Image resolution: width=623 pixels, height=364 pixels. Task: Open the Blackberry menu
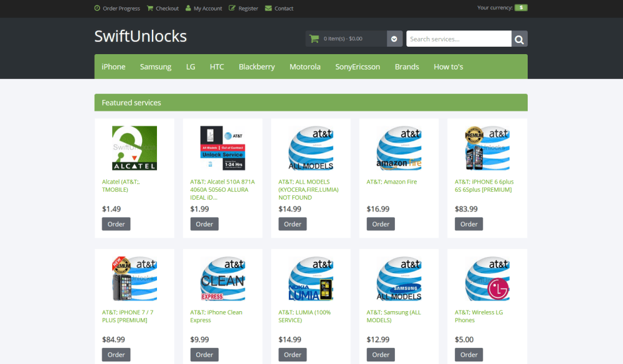coord(257,67)
